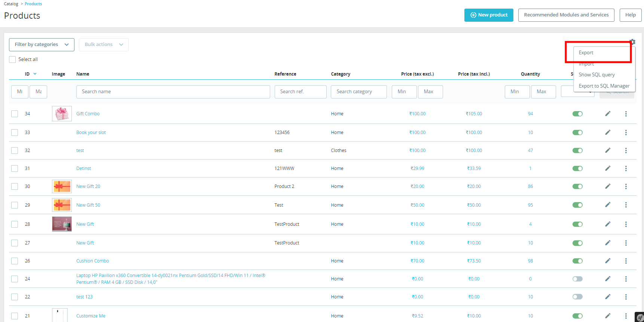Edit product ID 28 via pencil icon
Screen dimensions: 644x322
pyautogui.click(x=608, y=224)
